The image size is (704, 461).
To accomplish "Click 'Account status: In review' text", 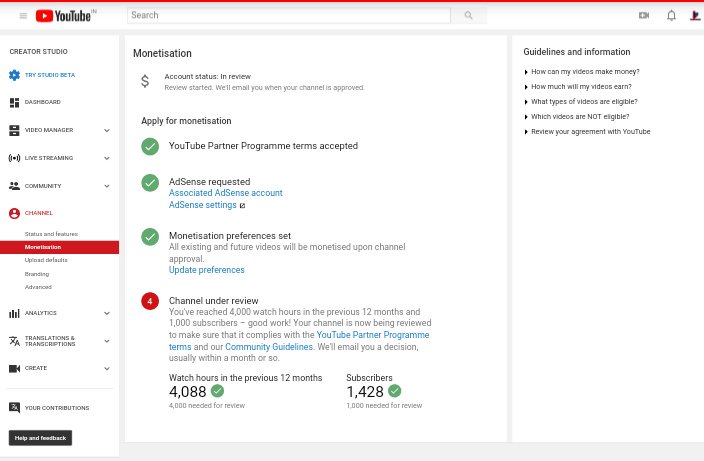I will (207, 77).
